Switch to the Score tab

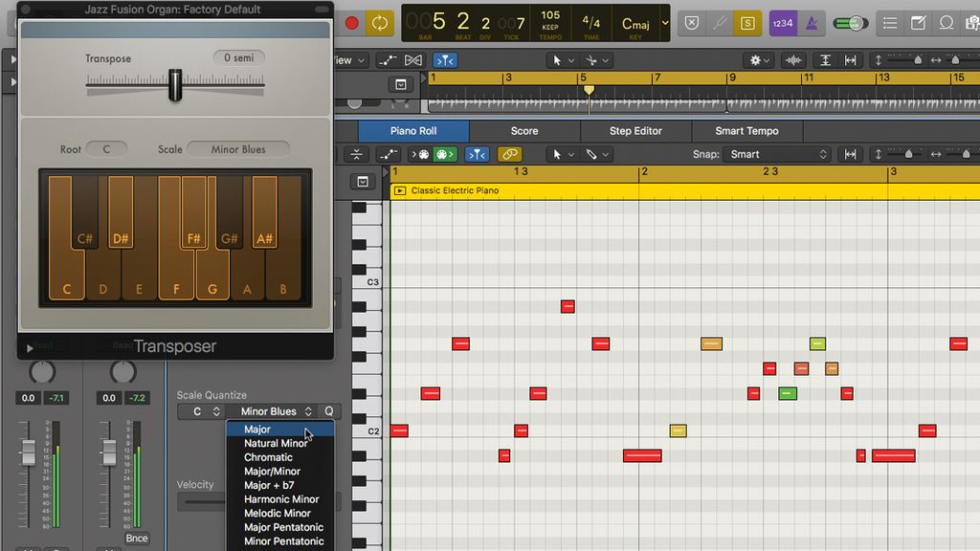tap(524, 131)
